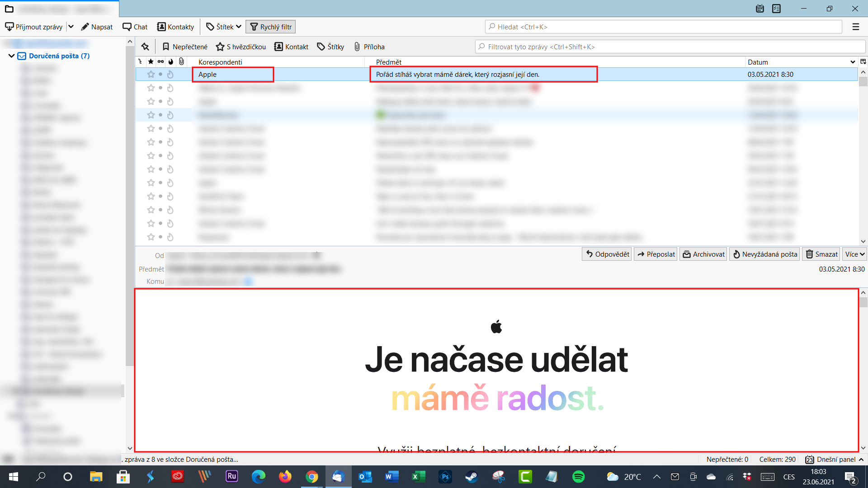This screenshot has width=868, height=488.
Task: Open the Více actions dropdown
Action: [x=854, y=254]
